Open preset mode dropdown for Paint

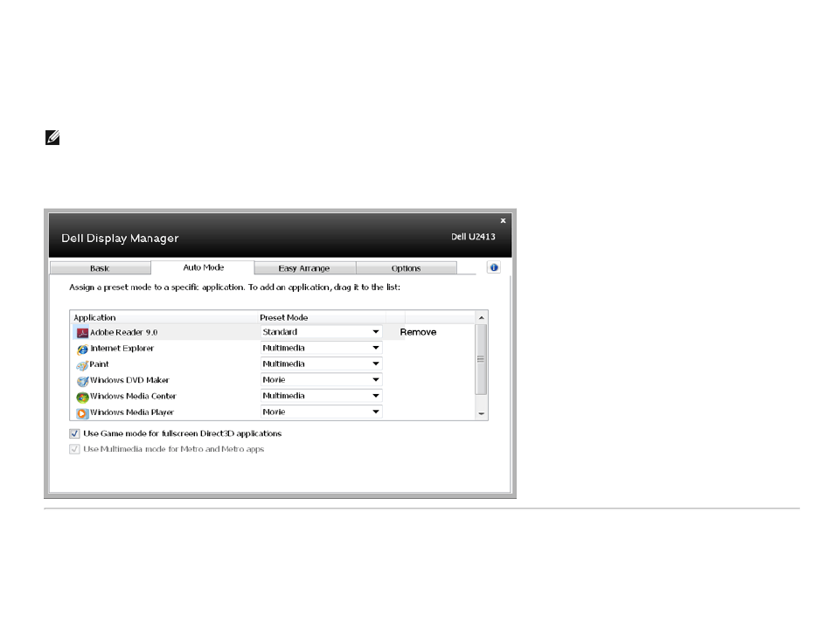click(x=321, y=364)
